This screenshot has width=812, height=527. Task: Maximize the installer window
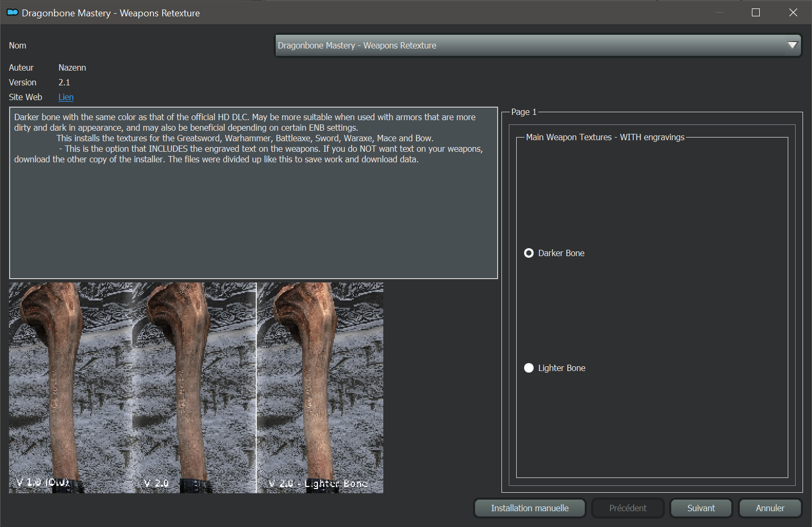756,12
